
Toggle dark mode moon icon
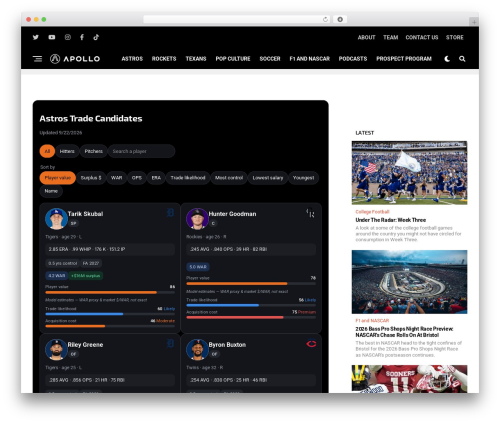(x=447, y=59)
